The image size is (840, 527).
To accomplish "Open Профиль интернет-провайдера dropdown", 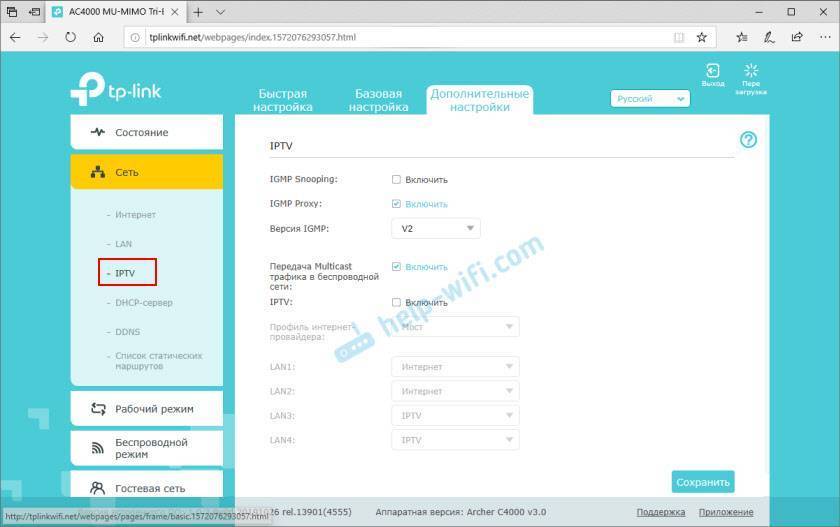I will coord(455,327).
